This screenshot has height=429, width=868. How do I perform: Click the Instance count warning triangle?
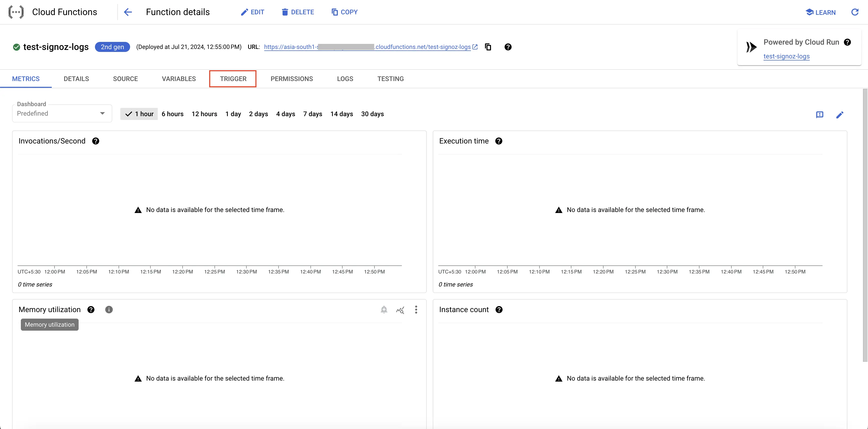(559, 379)
